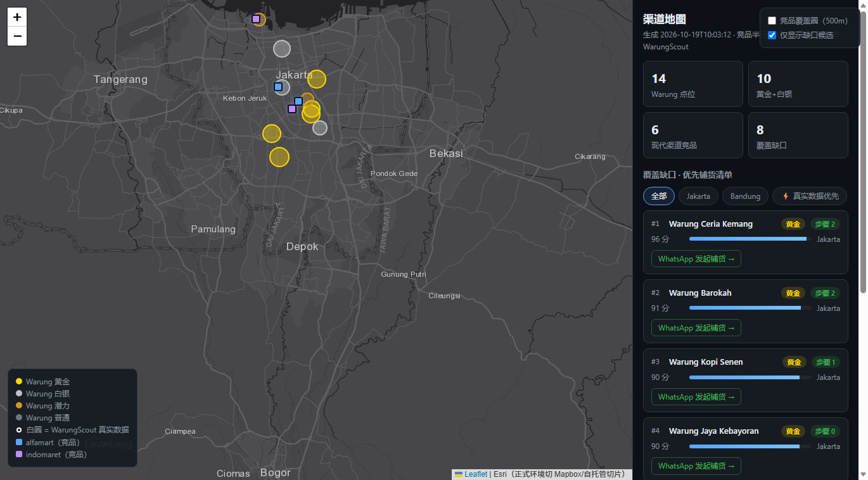Click the Bekasi label on the map
The image size is (868, 480).
(446, 153)
